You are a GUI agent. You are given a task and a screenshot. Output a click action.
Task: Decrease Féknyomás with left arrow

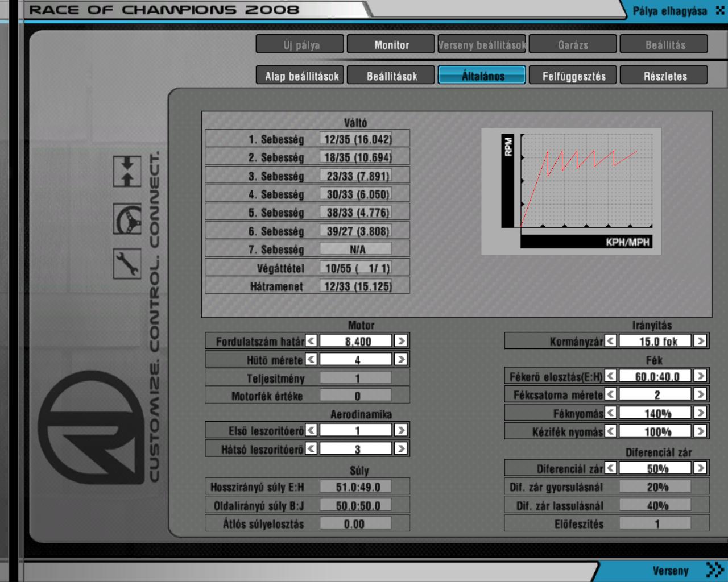coord(611,413)
